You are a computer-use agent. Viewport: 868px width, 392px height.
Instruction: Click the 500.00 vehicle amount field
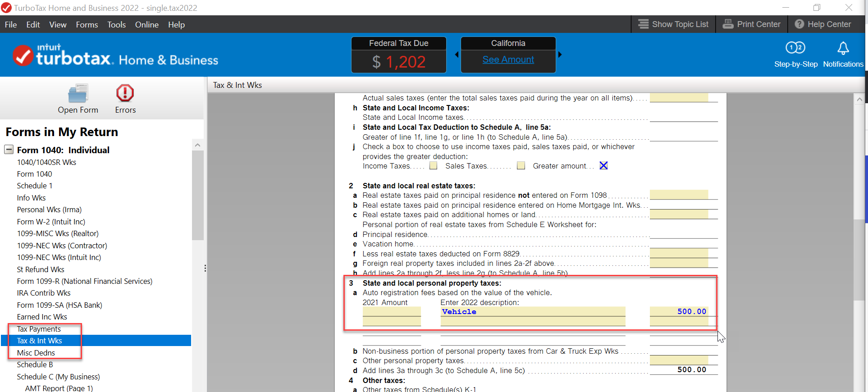click(679, 311)
